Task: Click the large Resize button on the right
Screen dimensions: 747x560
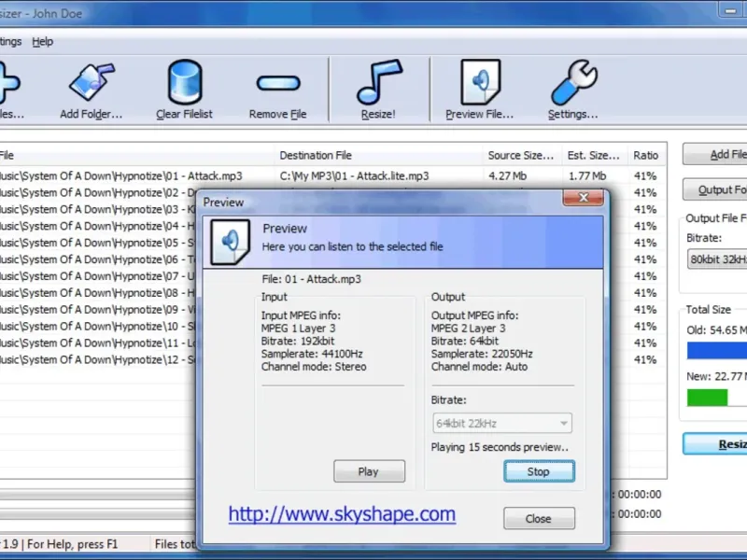Action: 714,444
